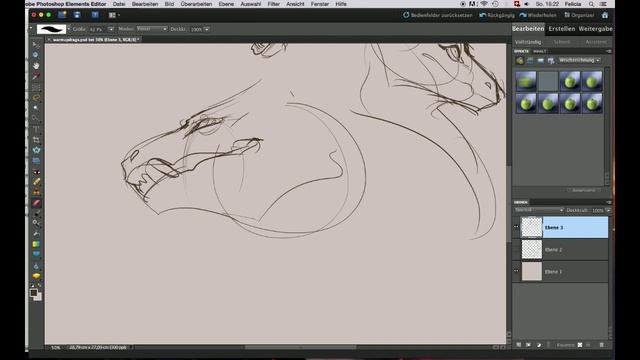
Task: Select the custom Shape tool
Action: coord(36,255)
